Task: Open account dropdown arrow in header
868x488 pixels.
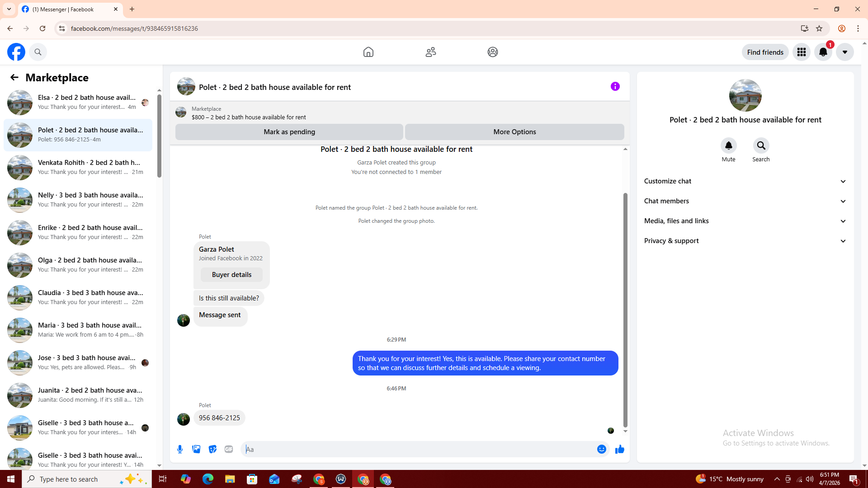Action: [x=844, y=52]
